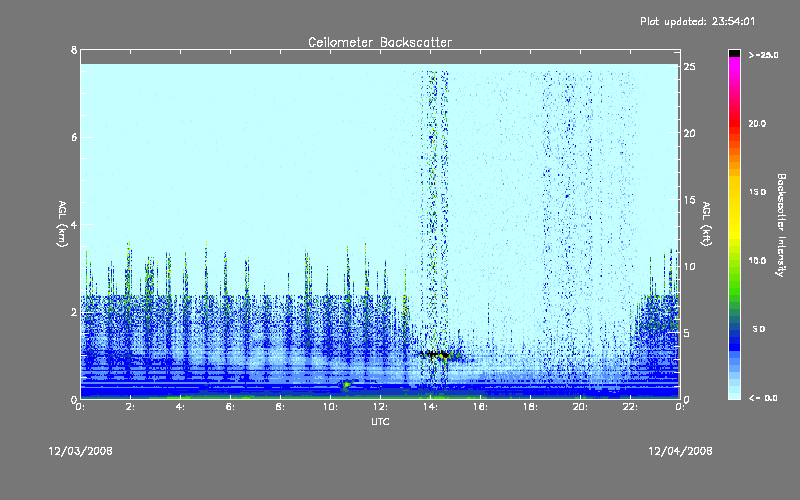Click the '10' kft tick on right axis

click(689, 266)
